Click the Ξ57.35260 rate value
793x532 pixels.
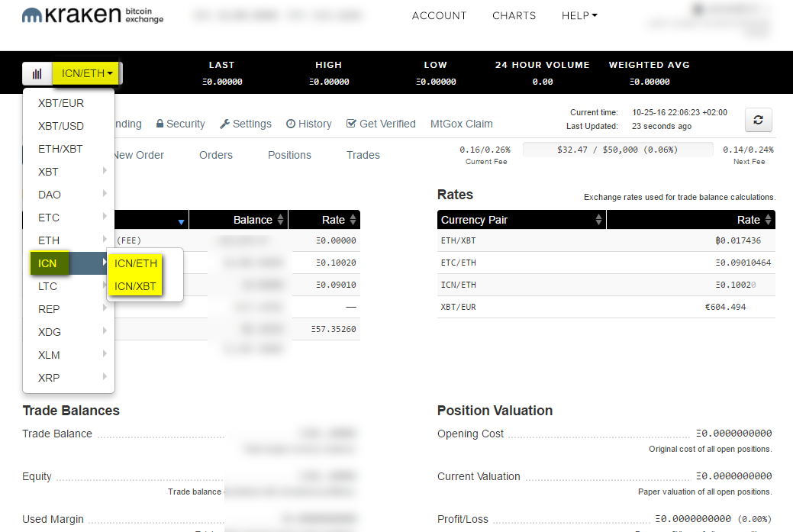point(334,329)
